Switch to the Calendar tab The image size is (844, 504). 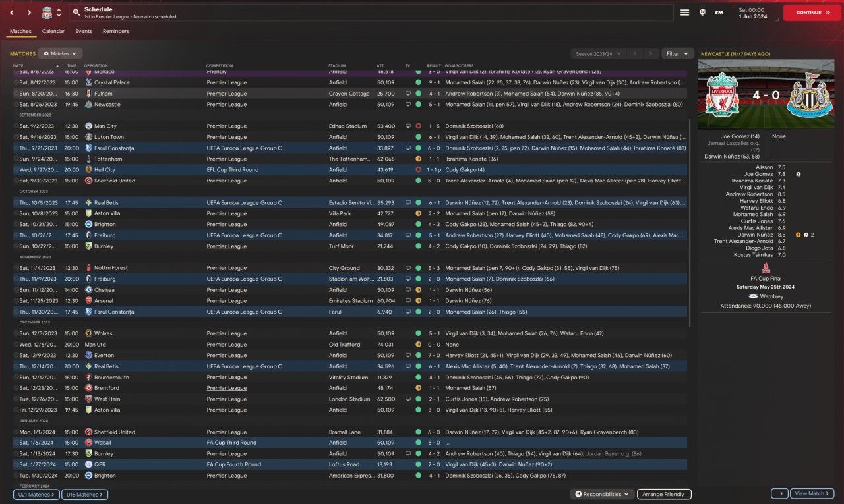click(x=53, y=31)
